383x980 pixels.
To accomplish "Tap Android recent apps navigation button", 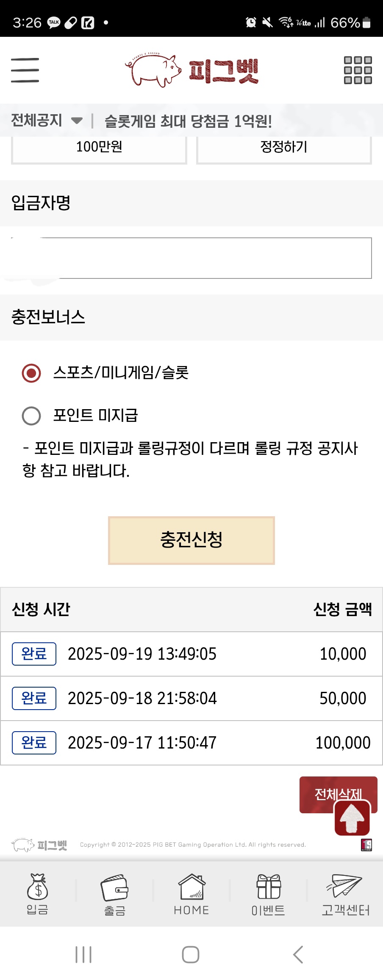I will pos(83,955).
